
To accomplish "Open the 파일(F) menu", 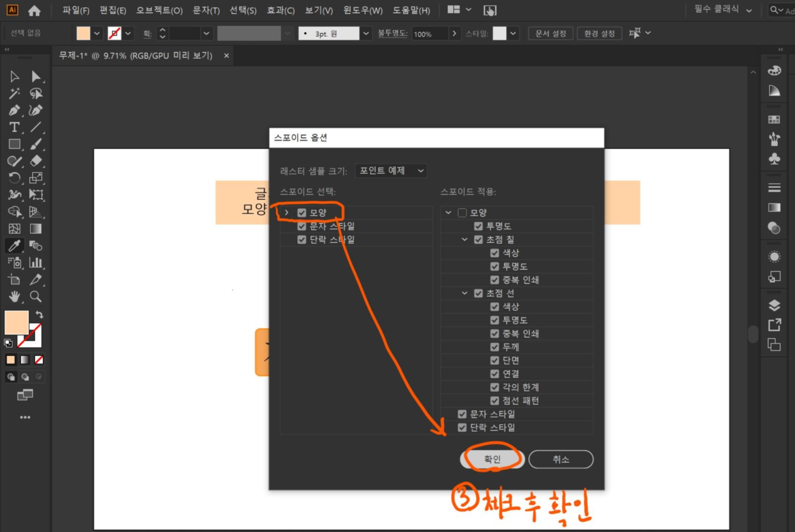I will pyautogui.click(x=76, y=10).
